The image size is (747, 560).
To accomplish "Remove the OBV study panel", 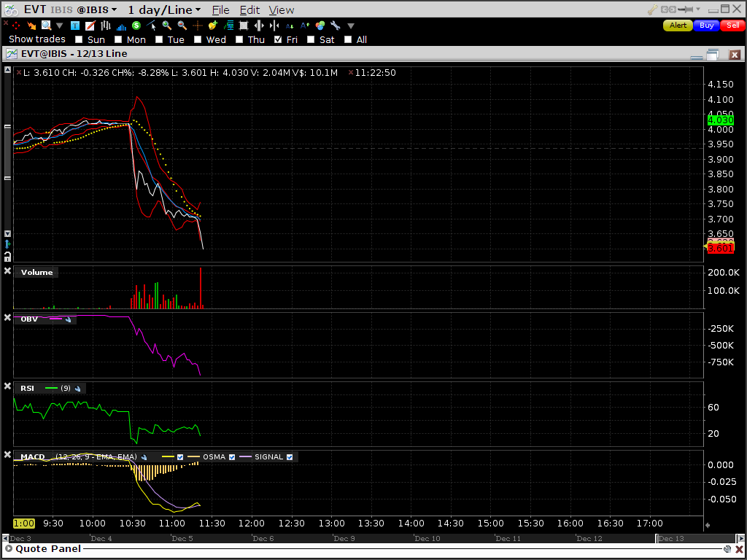I will 7,317.
